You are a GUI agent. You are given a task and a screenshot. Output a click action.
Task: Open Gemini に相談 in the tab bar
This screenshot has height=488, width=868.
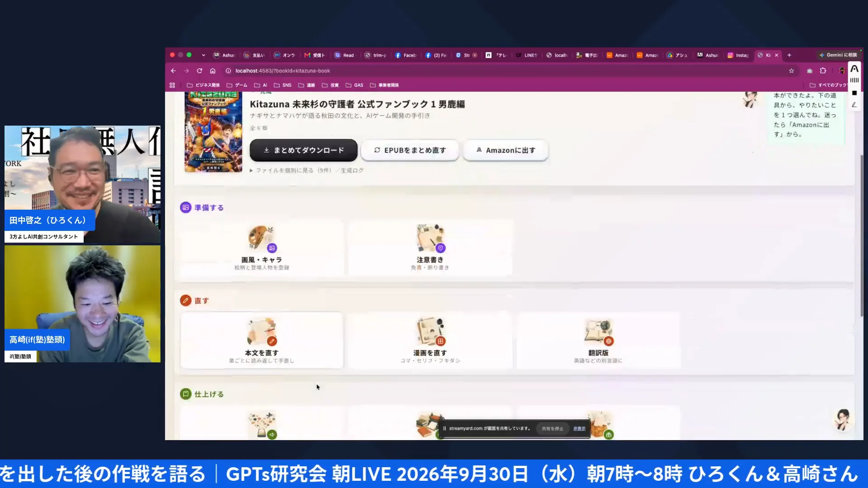pyautogui.click(x=838, y=55)
